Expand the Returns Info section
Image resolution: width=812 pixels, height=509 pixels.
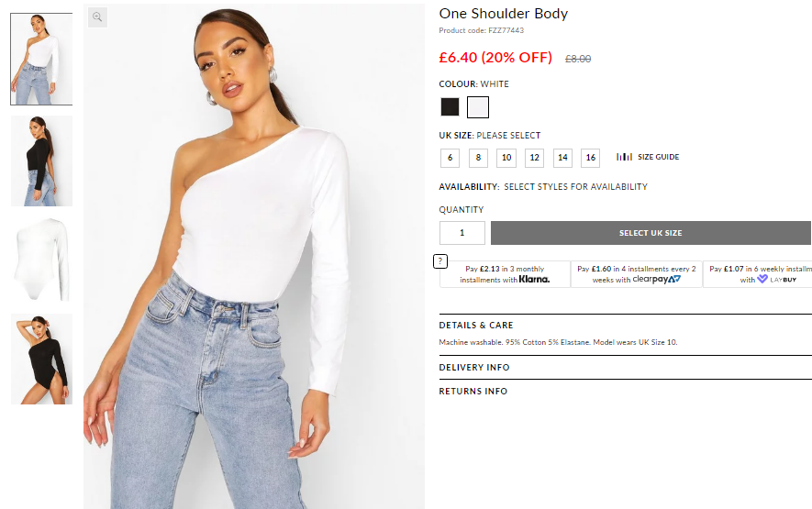pos(473,392)
